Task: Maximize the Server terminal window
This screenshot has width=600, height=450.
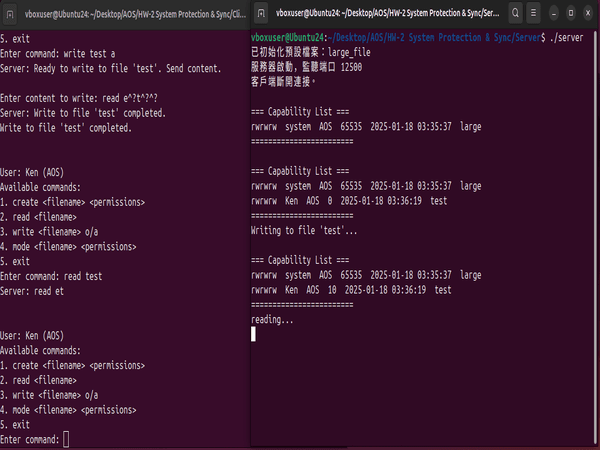Action: tap(571, 13)
